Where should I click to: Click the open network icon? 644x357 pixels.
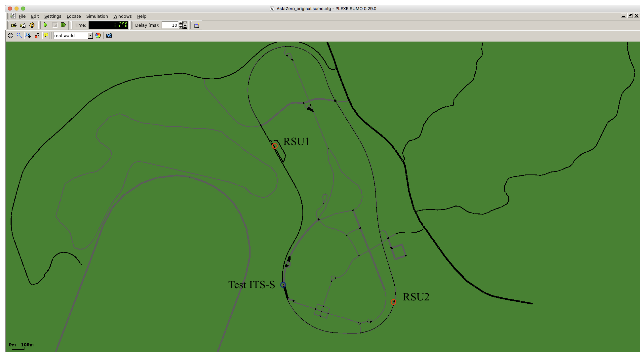[x=23, y=25]
